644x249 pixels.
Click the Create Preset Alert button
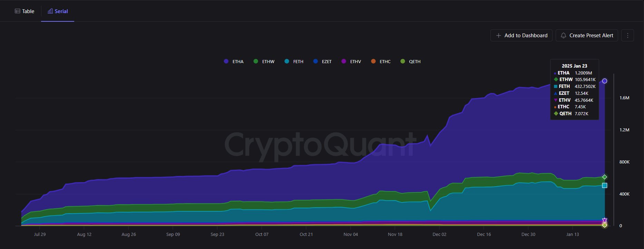[587, 36]
